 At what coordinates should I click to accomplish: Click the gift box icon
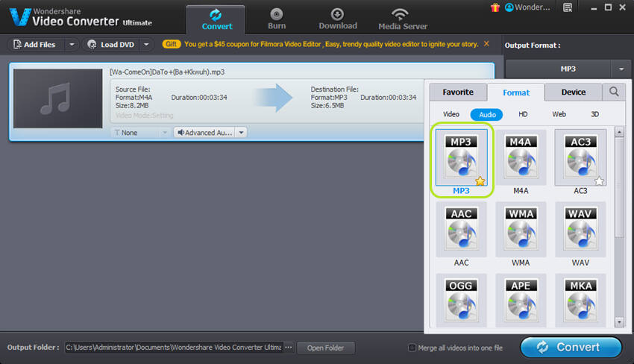pos(495,7)
